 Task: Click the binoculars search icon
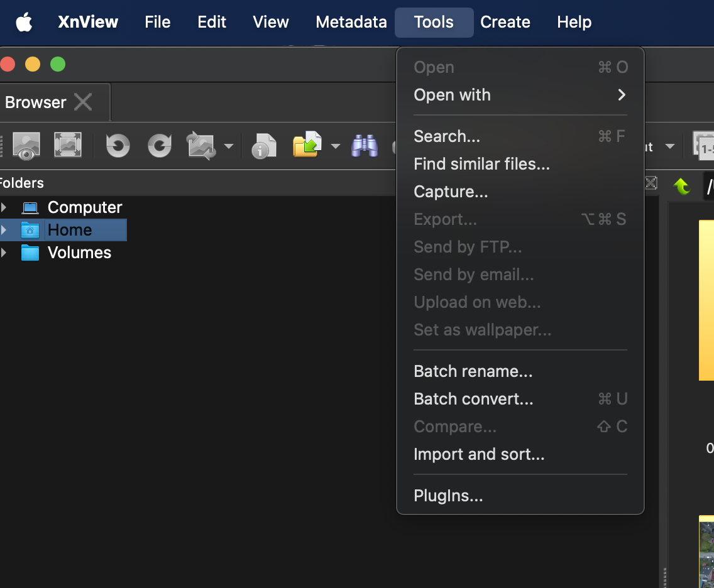click(x=365, y=146)
